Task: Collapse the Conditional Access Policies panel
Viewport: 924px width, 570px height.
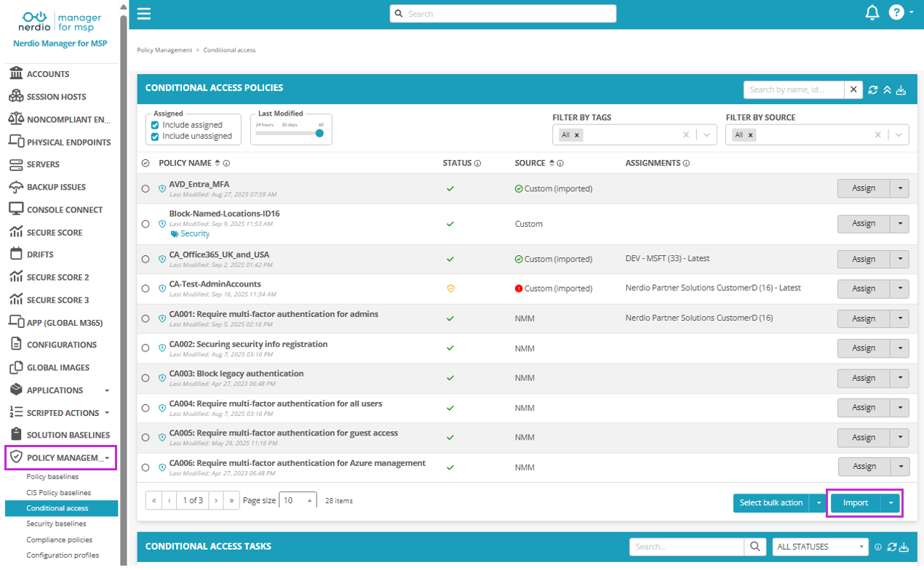Action: click(x=887, y=90)
